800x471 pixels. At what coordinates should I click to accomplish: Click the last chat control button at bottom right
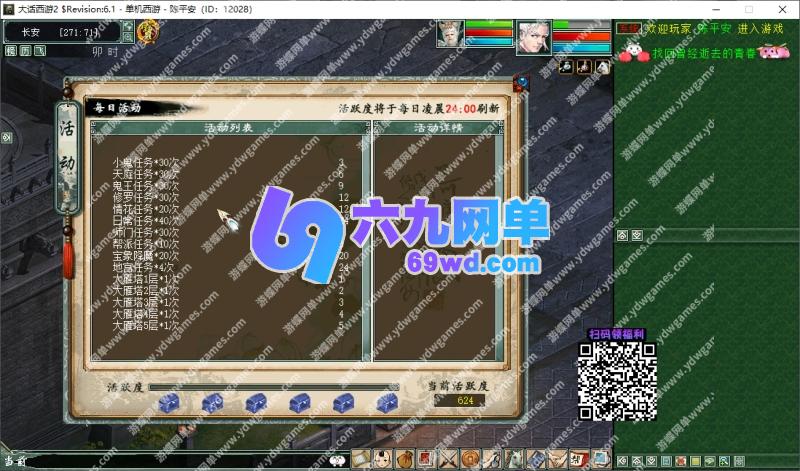739,461
